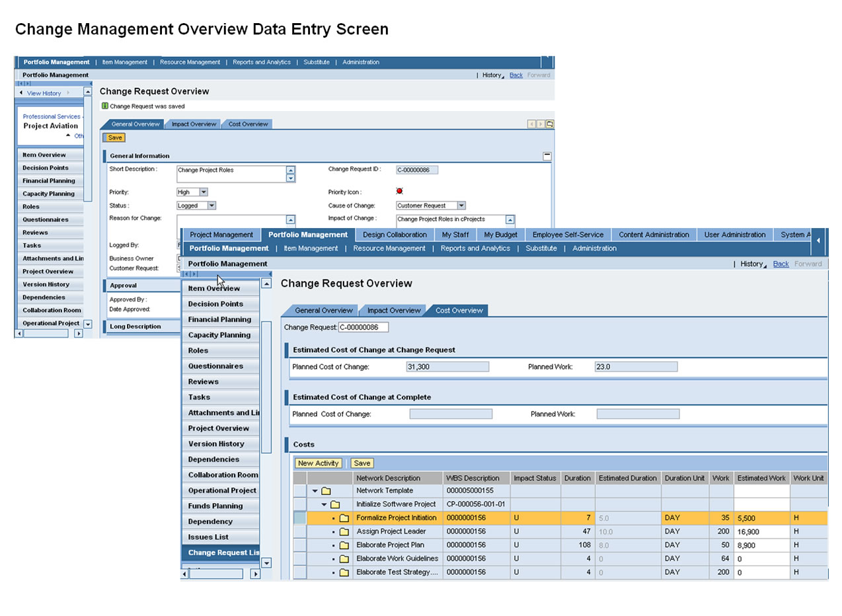
Task: Open the Cause of Change dropdown
Action: coord(461,206)
